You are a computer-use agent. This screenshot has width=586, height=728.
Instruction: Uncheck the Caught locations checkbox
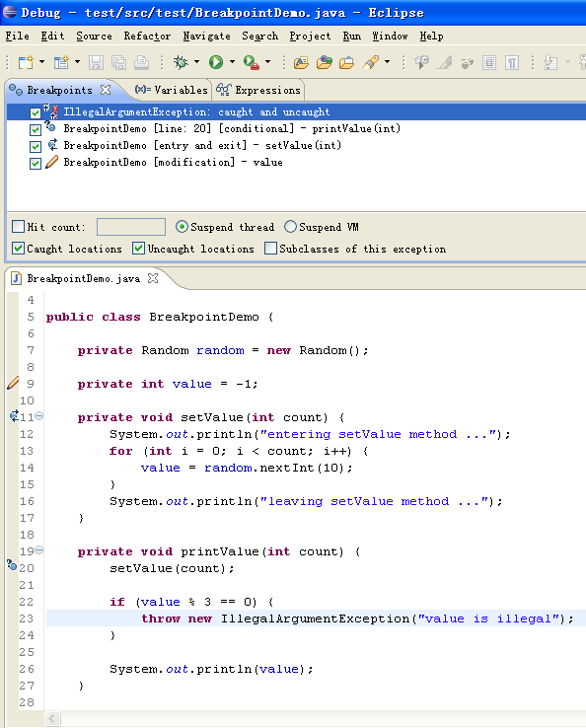18,249
